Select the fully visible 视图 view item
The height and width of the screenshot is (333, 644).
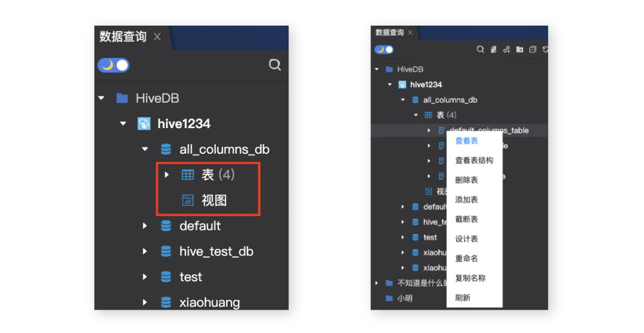(x=213, y=201)
